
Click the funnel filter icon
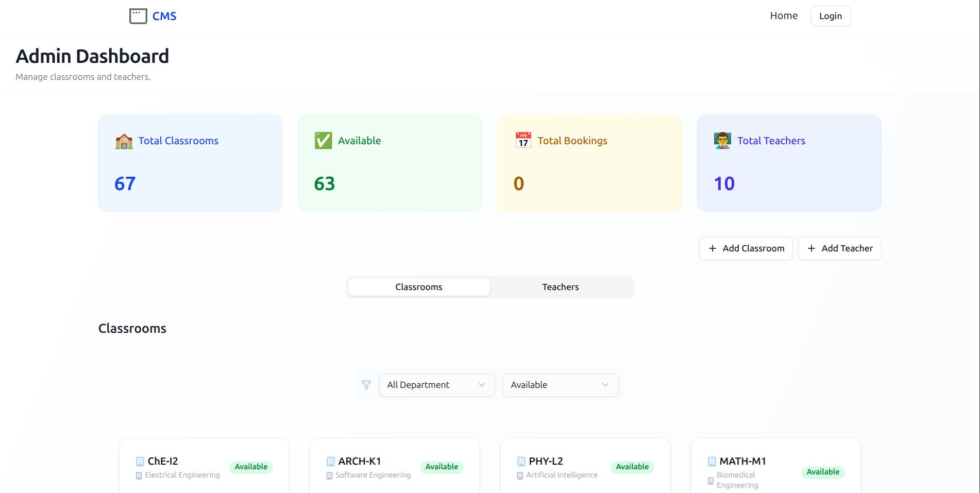pyautogui.click(x=366, y=385)
